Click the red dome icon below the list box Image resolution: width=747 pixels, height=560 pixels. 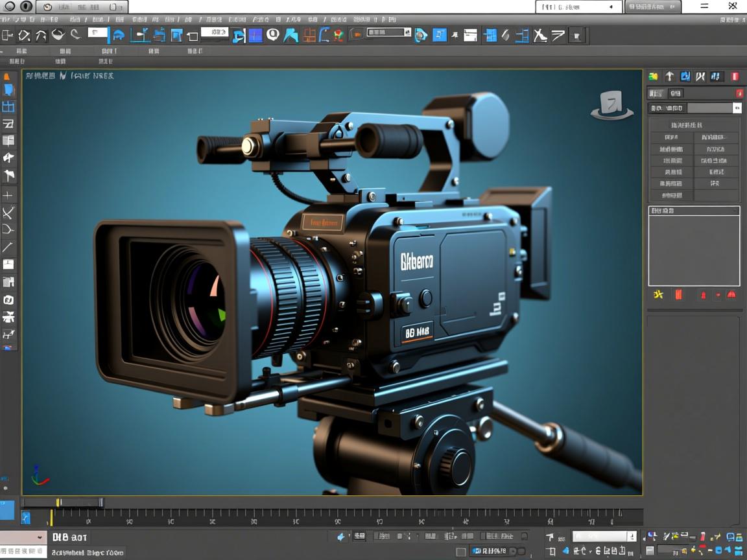(x=731, y=295)
